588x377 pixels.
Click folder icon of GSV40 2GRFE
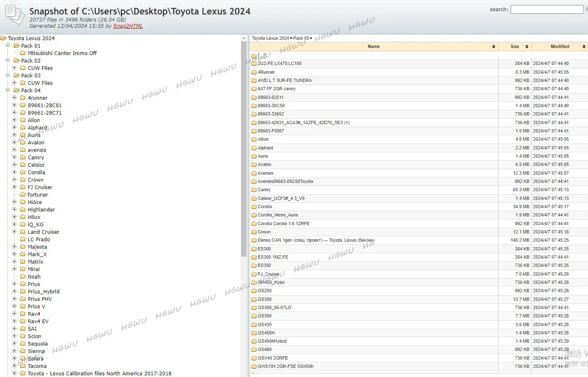[x=254, y=358]
